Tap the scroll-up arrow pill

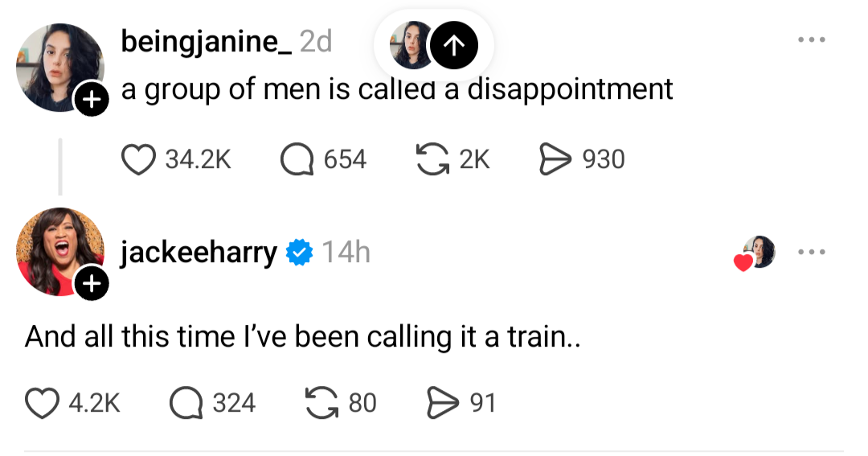[454, 46]
